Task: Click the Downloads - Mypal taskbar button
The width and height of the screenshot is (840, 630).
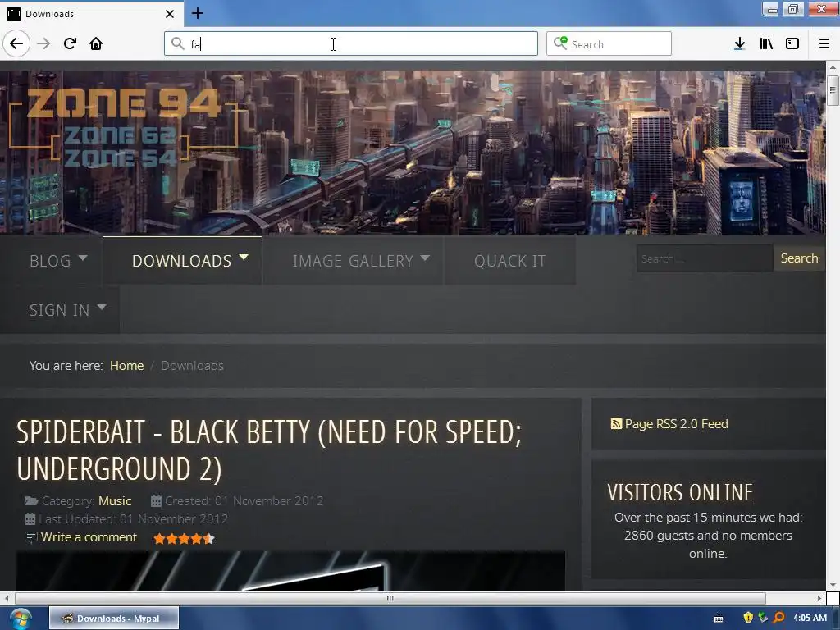Action: click(x=114, y=619)
